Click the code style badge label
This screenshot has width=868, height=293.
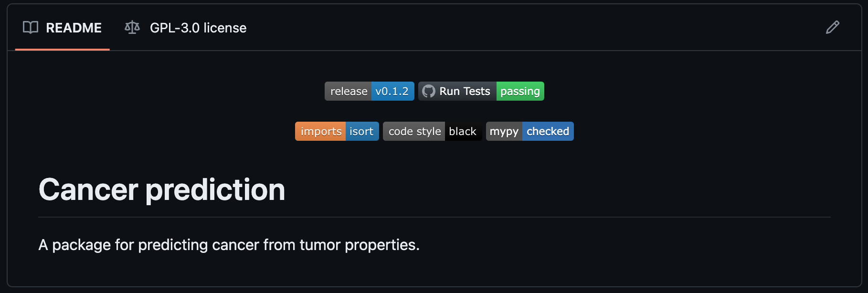tap(414, 131)
